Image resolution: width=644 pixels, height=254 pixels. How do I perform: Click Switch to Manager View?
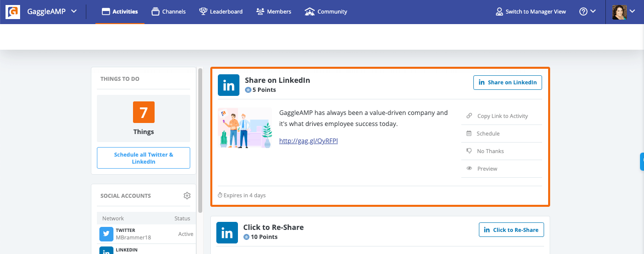coord(531,12)
